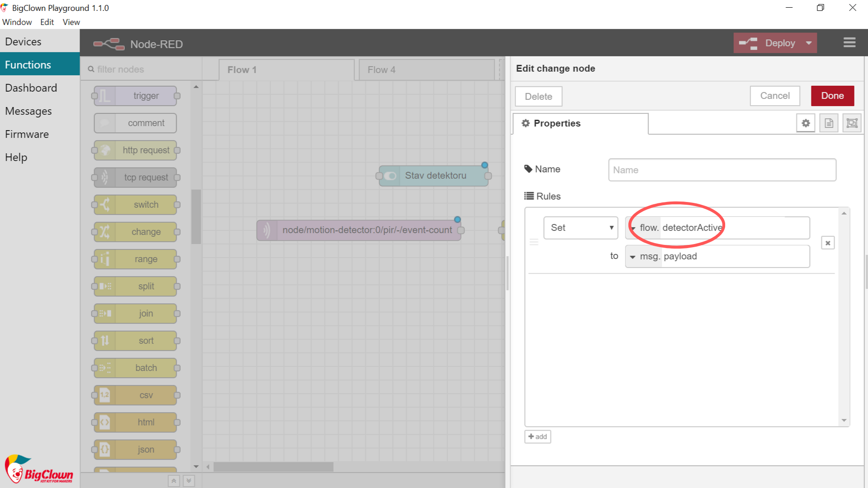Open node settings gear icon
Screen dimensions: 868x488
(806, 123)
